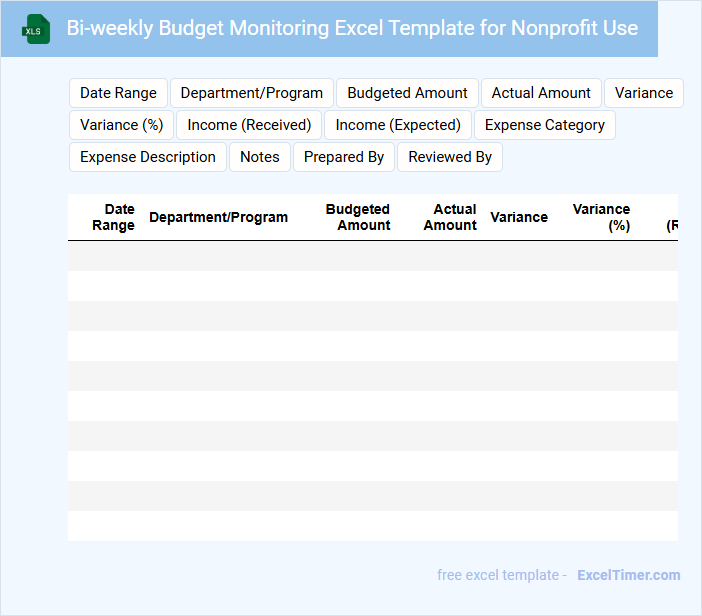Click the Budgeted Amount tag

pos(407,93)
